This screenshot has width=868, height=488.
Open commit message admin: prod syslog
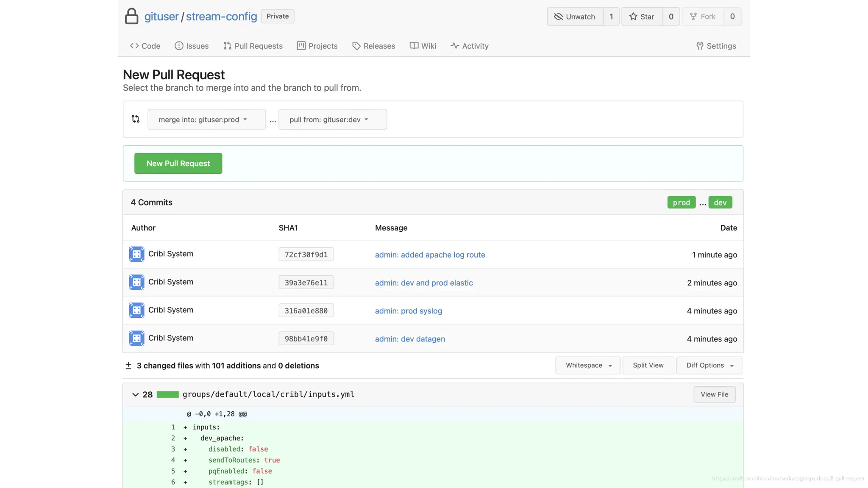click(409, 311)
